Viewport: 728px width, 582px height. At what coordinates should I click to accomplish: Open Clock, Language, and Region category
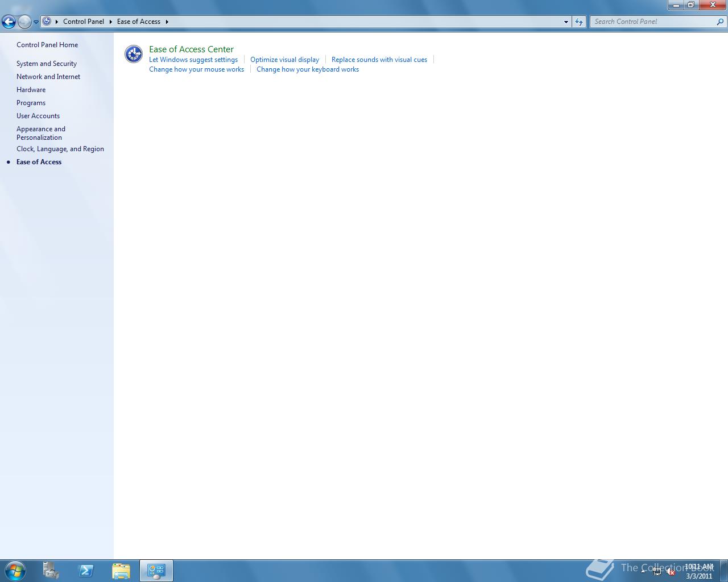[x=60, y=149]
